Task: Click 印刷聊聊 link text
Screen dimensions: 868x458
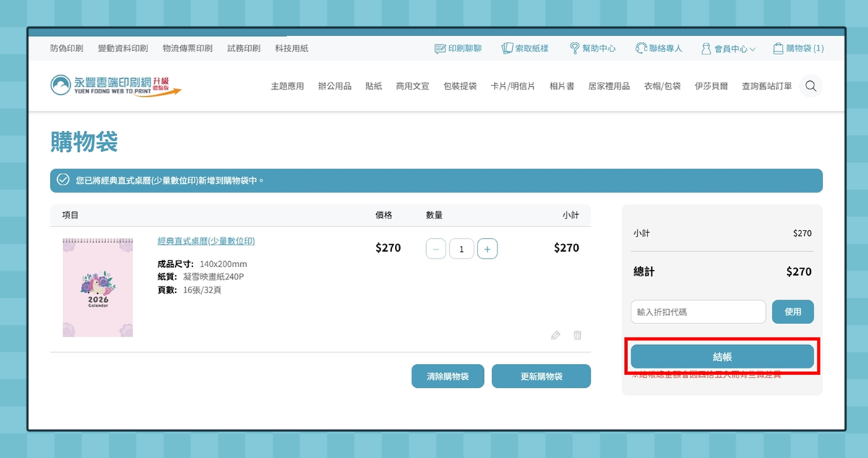Action: point(464,48)
